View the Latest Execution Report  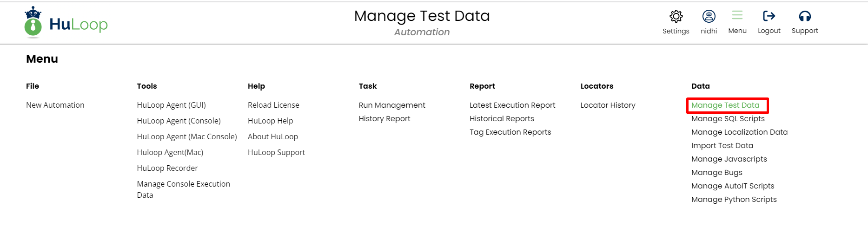pyautogui.click(x=512, y=105)
